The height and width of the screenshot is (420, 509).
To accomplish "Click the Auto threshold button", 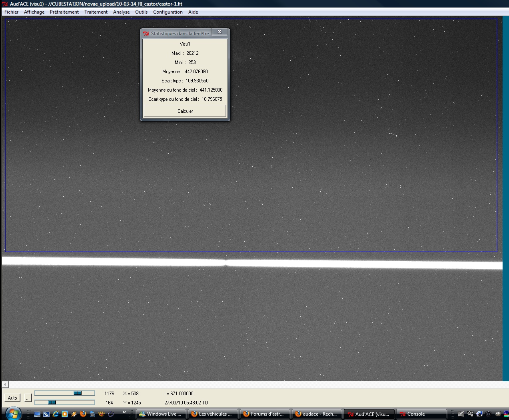I will [12, 398].
